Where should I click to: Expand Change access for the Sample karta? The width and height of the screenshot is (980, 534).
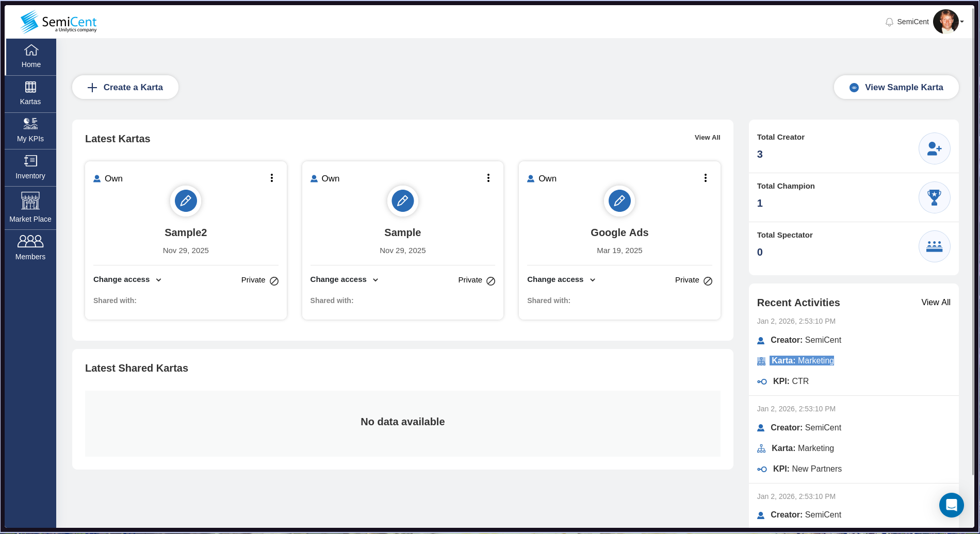tap(344, 279)
